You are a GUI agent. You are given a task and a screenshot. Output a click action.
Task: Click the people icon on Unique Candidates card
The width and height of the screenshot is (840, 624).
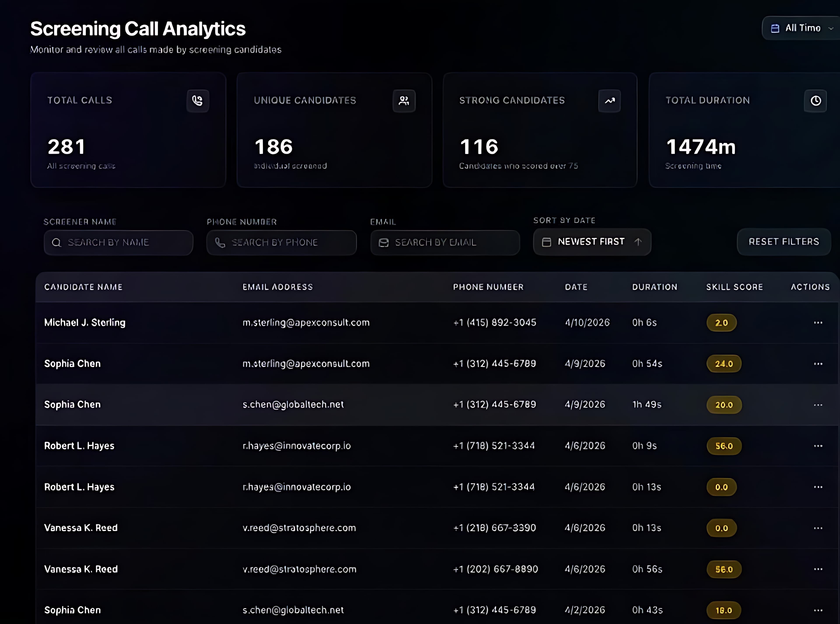(403, 101)
